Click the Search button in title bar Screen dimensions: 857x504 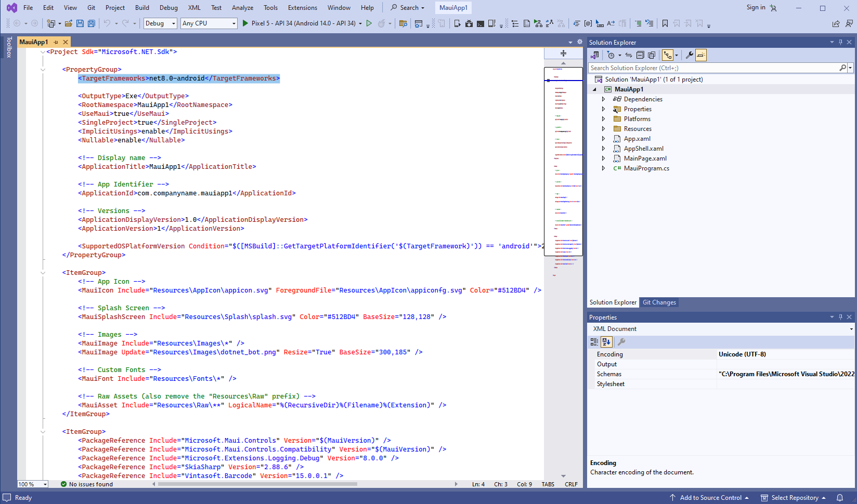click(408, 8)
